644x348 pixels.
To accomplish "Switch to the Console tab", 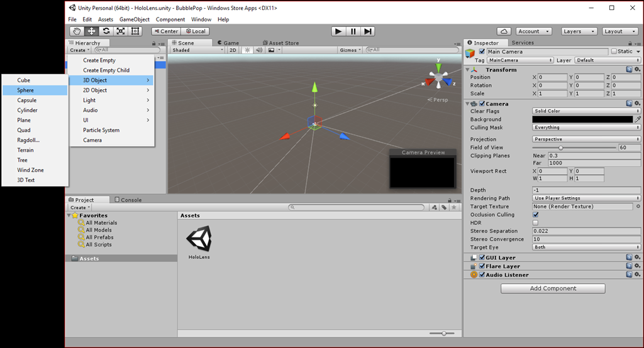I will pyautogui.click(x=128, y=200).
